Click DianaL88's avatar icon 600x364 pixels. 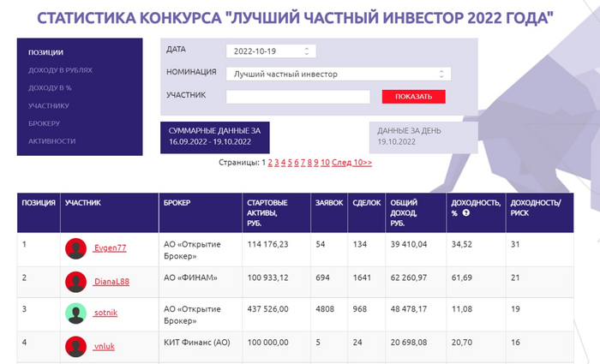pyautogui.click(x=75, y=282)
